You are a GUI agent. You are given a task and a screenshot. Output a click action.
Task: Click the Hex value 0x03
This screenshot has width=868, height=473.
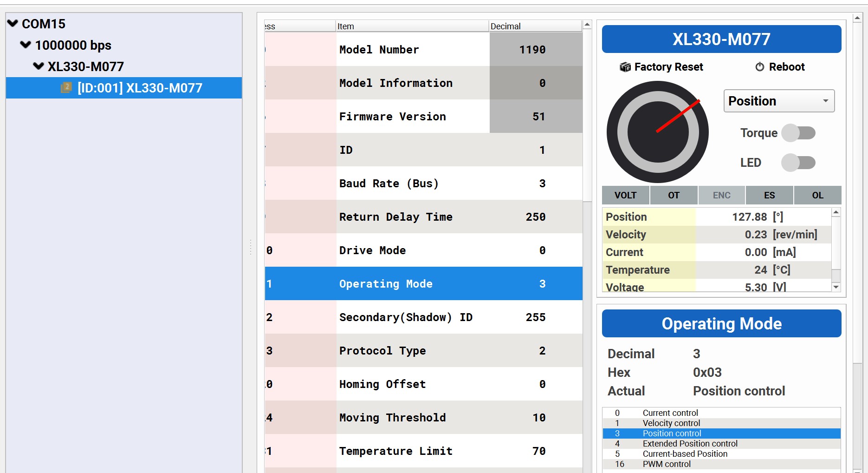click(707, 373)
